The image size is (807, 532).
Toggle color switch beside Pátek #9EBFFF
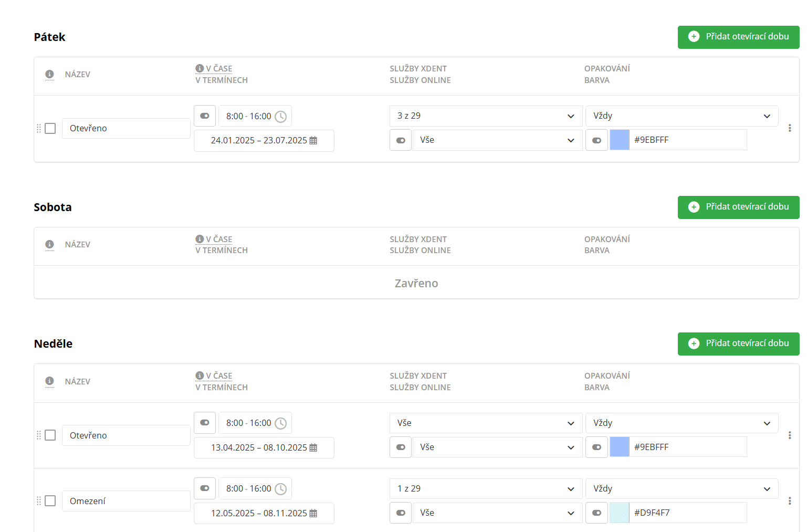coord(596,140)
